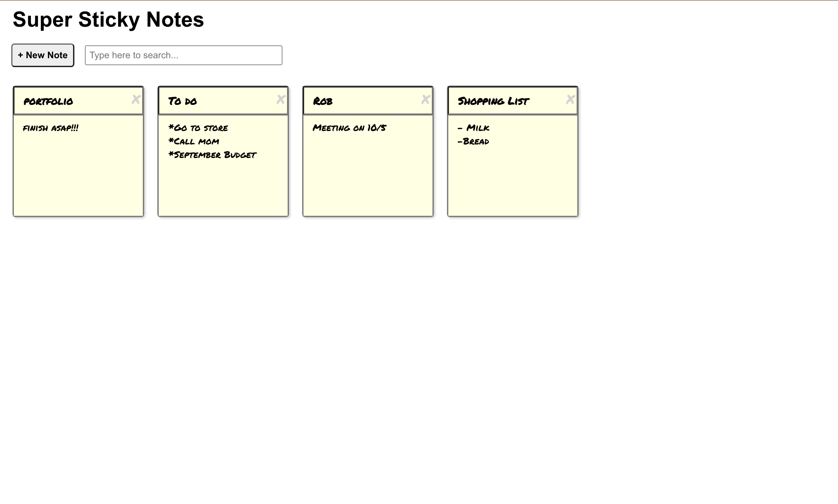Click the delete icon on Shopping List note

(569, 101)
